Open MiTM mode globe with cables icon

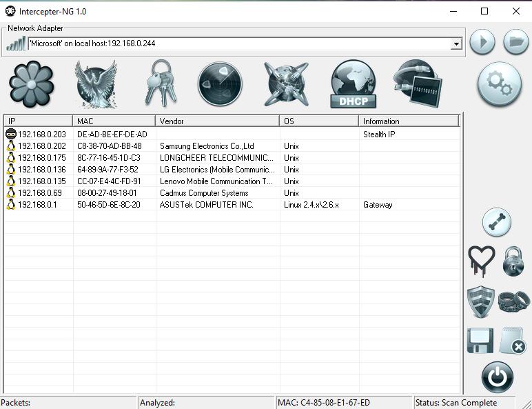[x=287, y=84]
